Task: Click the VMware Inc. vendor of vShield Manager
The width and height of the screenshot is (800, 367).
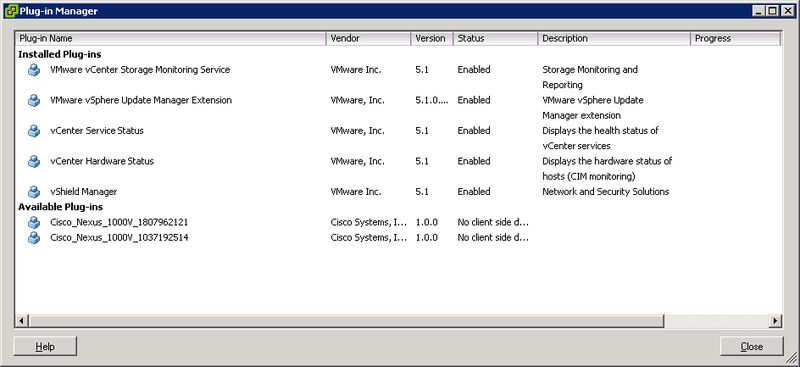Action: tap(356, 192)
